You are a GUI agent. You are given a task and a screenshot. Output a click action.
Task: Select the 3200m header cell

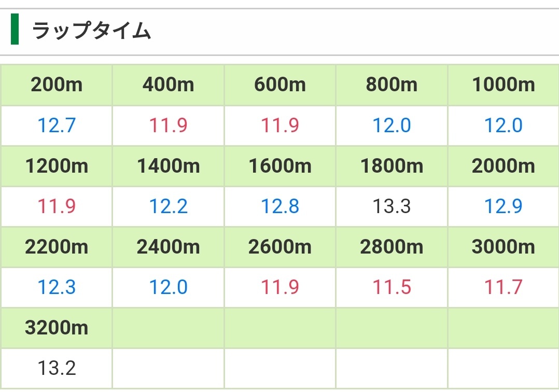[x=57, y=328]
